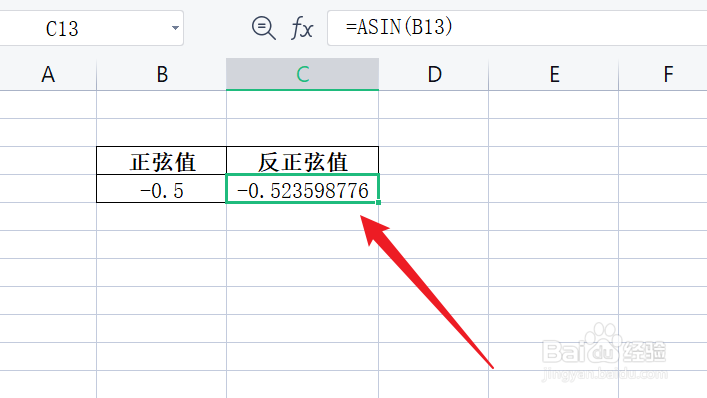707x398 pixels.
Task: Click the formula bar with =ASIN(B13)
Action: (x=517, y=28)
